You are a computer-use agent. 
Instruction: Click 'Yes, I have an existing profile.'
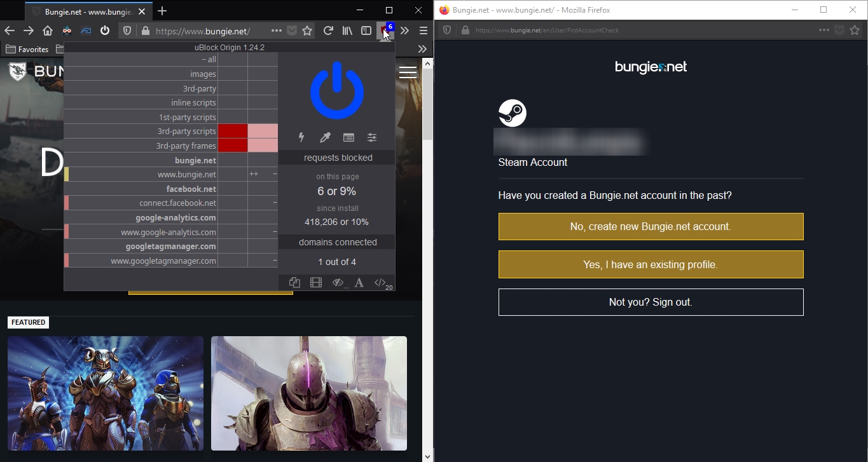(651, 264)
